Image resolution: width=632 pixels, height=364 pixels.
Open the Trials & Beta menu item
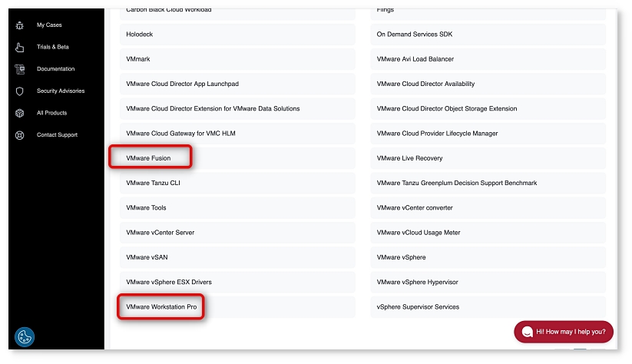pos(53,47)
